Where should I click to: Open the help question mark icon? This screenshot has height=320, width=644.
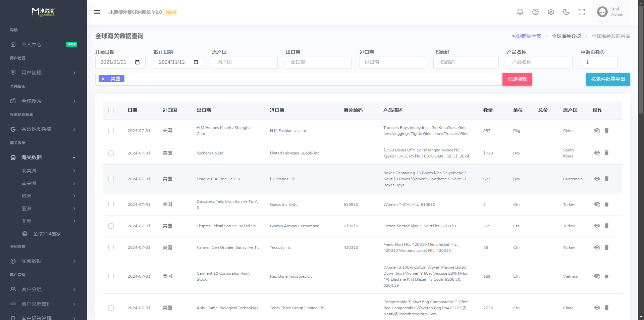point(535,12)
